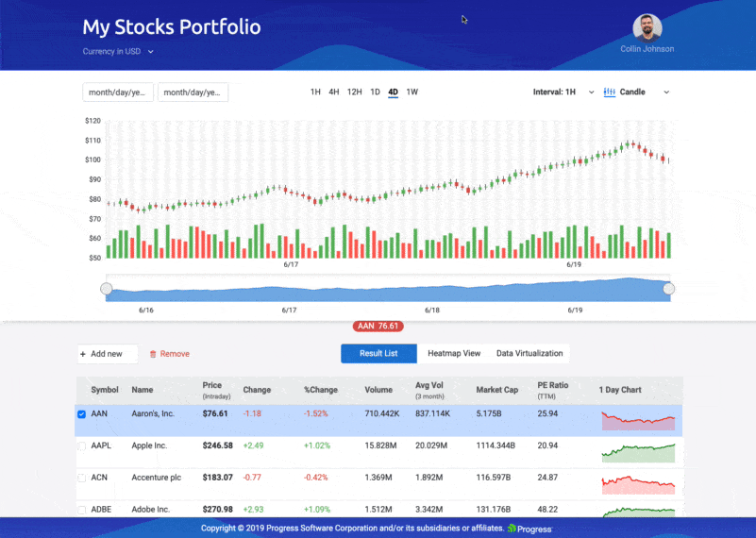Click the AAN 1 day sparkline chart
Viewport: 756px width, 538px height.
pyautogui.click(x=638, y=421)
